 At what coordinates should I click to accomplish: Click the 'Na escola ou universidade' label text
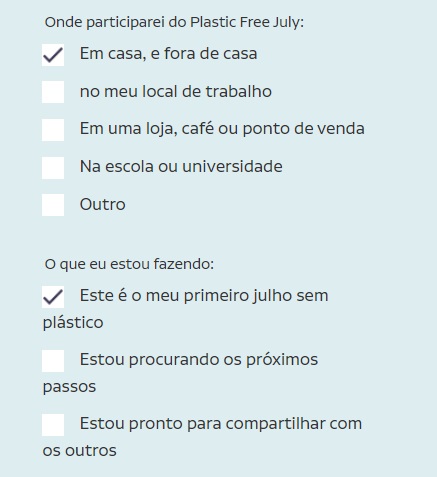point(181,166)
